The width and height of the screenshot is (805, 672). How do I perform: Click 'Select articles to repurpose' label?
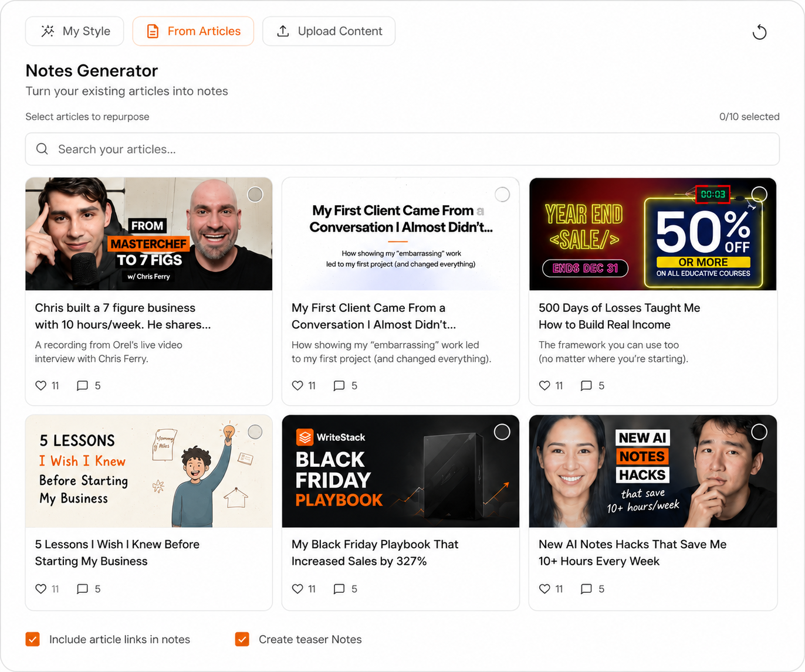click(87, 117)
